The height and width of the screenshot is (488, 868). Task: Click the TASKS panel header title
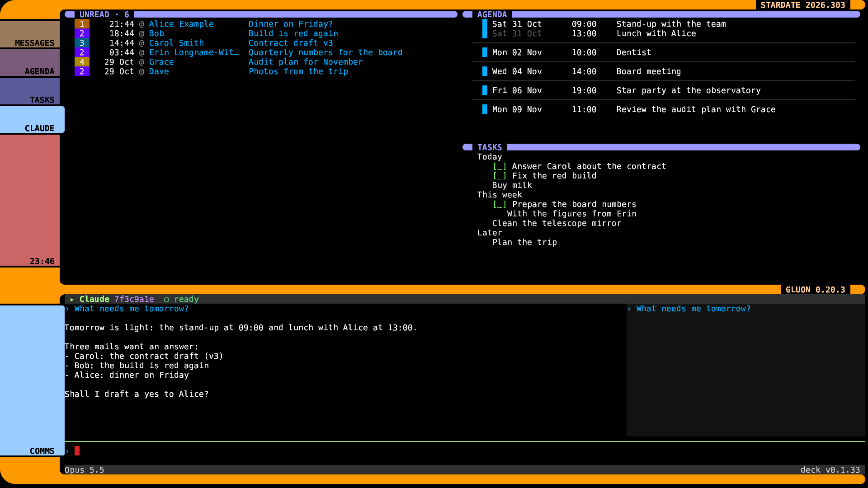(490, 147)
